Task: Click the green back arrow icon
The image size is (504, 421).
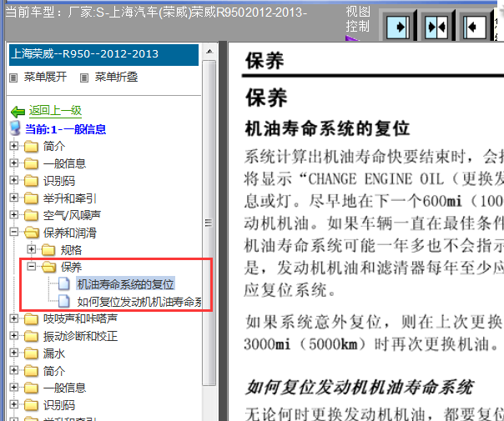Action: click(18, 112)
